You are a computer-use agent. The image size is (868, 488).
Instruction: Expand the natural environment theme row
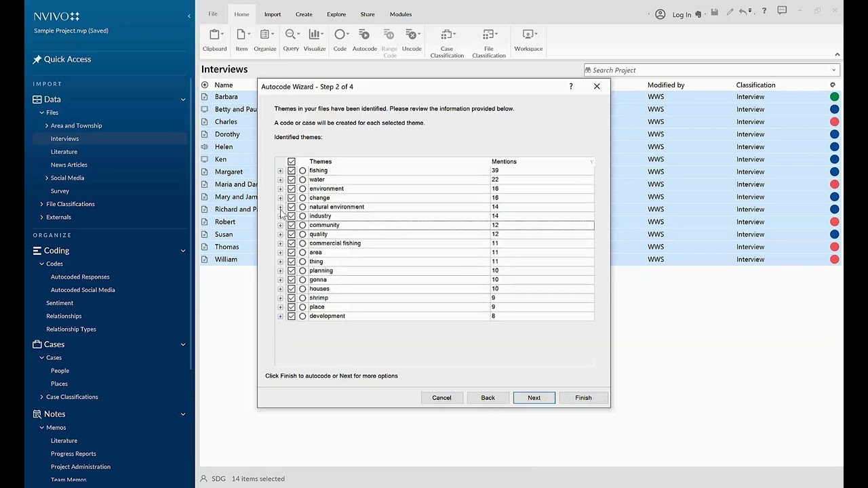[x=280, y=207]
